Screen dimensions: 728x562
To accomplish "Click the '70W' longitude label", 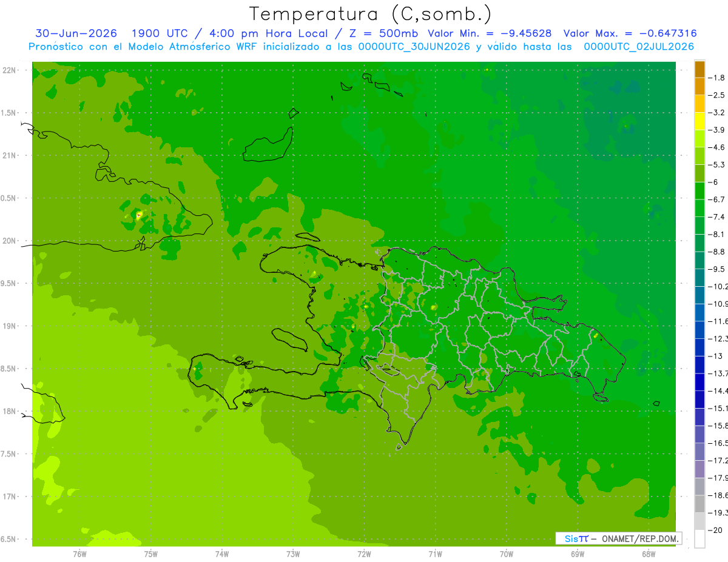I will click(x=507, y=554).
